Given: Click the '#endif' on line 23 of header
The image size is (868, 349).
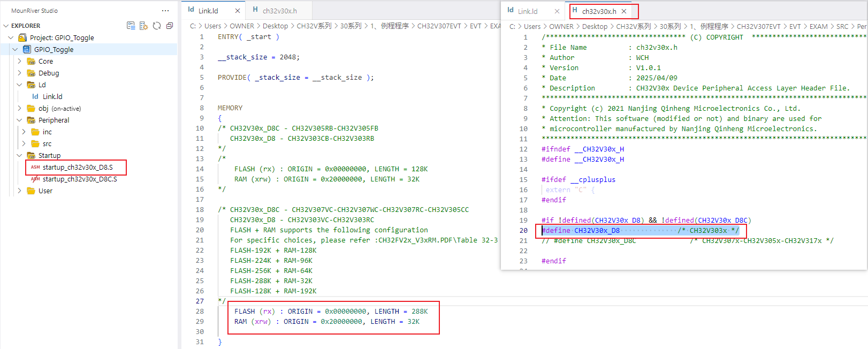Looking at the screenshot, I should [554, 261].
